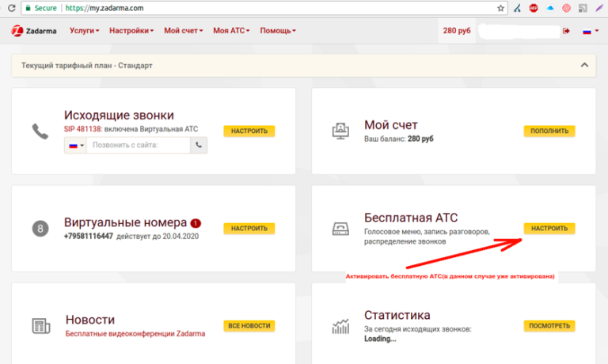Viewport: 608px width, 364px height.
Task: Click the phone number +79581116447
Action: pyautogui.click(x=89, y=236)
